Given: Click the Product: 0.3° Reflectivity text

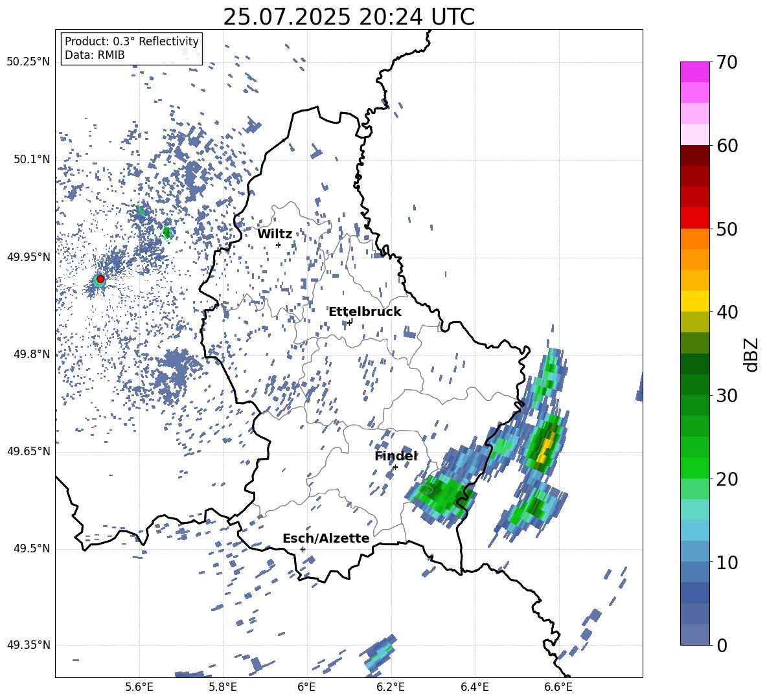Looking at the screenshot, I should (x=132, y=41).
